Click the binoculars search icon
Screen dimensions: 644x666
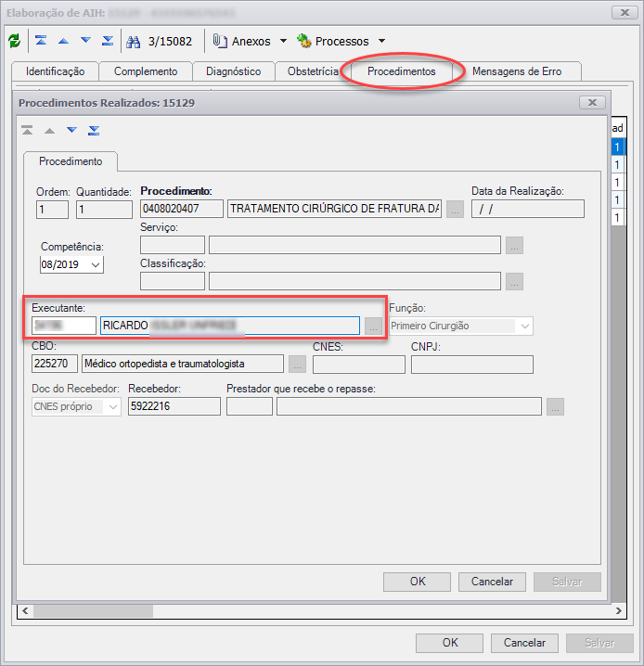point(134,42)
